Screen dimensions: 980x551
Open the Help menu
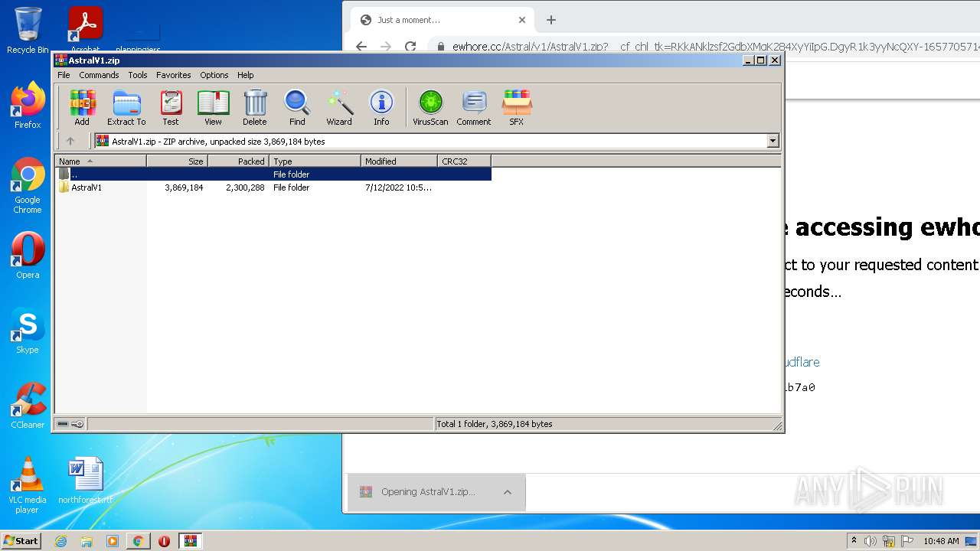pos(245,75)
